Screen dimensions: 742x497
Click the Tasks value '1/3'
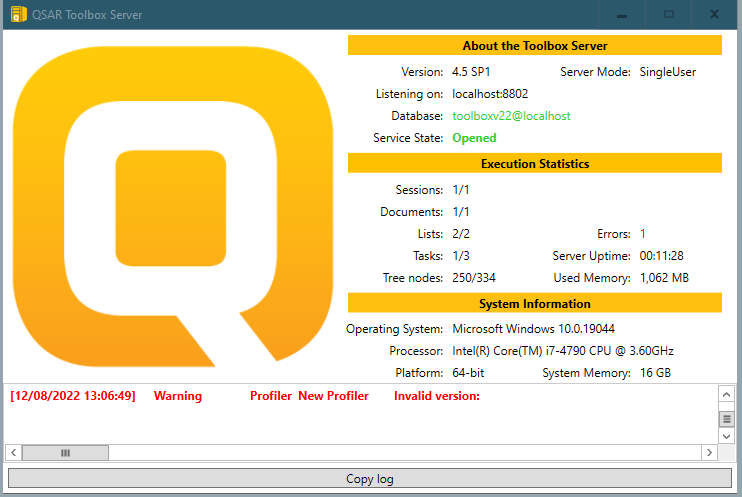click(x=461, y=256)
